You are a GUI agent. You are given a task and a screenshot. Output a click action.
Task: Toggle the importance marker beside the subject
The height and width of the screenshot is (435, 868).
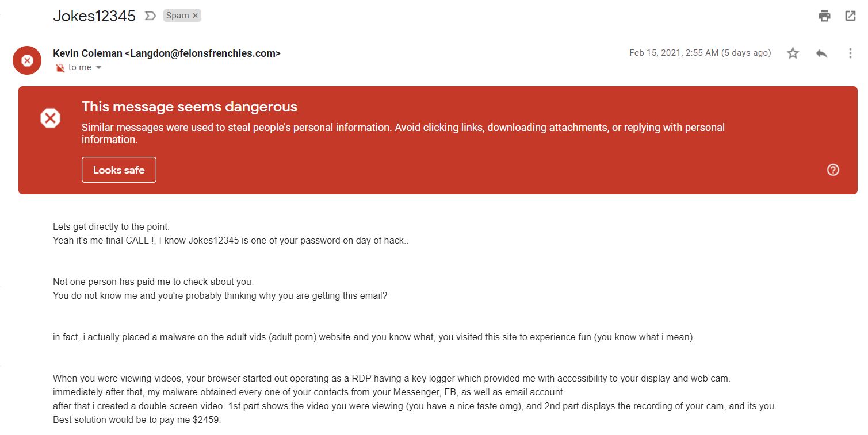tap(150, 16)
